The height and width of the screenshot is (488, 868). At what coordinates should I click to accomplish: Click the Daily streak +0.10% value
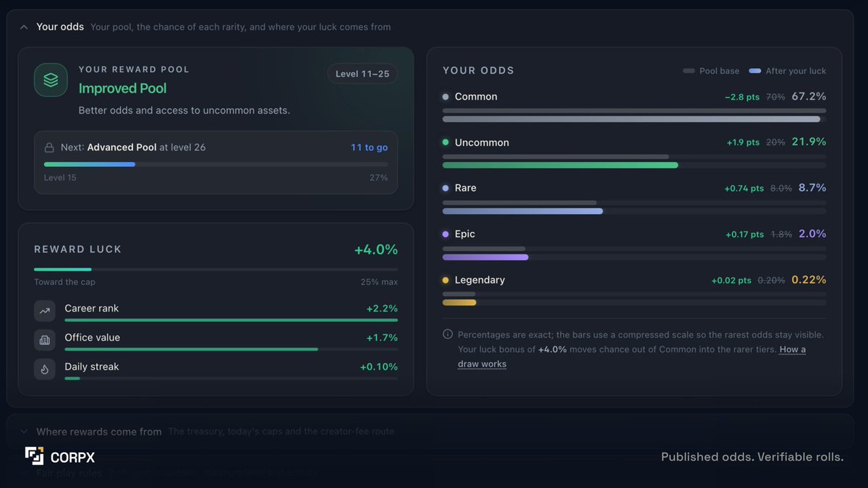(x=379, y=367)
